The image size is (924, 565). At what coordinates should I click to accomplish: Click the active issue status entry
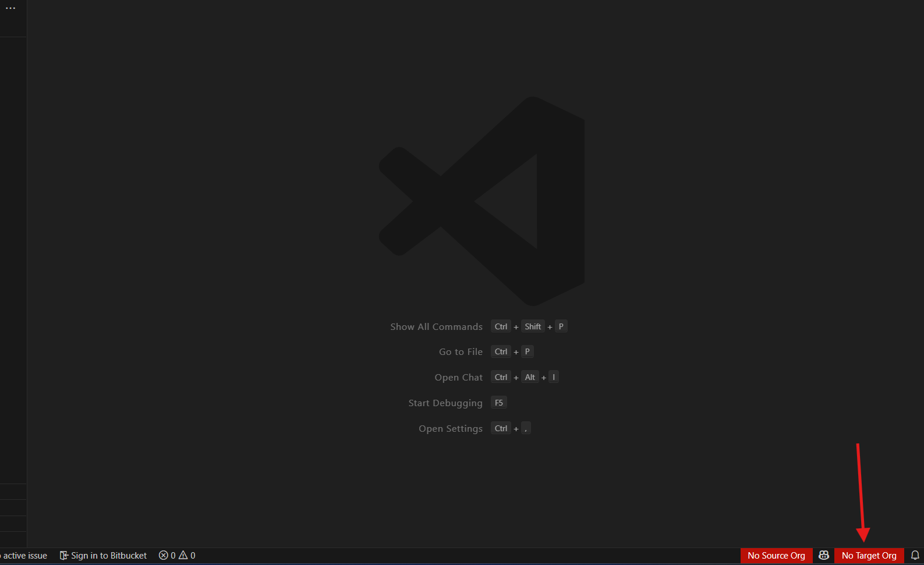click(x=24, y=556)
